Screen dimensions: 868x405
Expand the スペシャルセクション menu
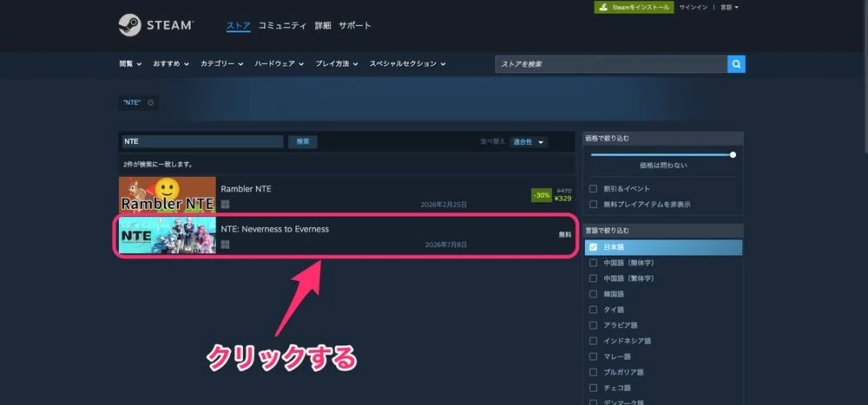(x=407, y=64)
